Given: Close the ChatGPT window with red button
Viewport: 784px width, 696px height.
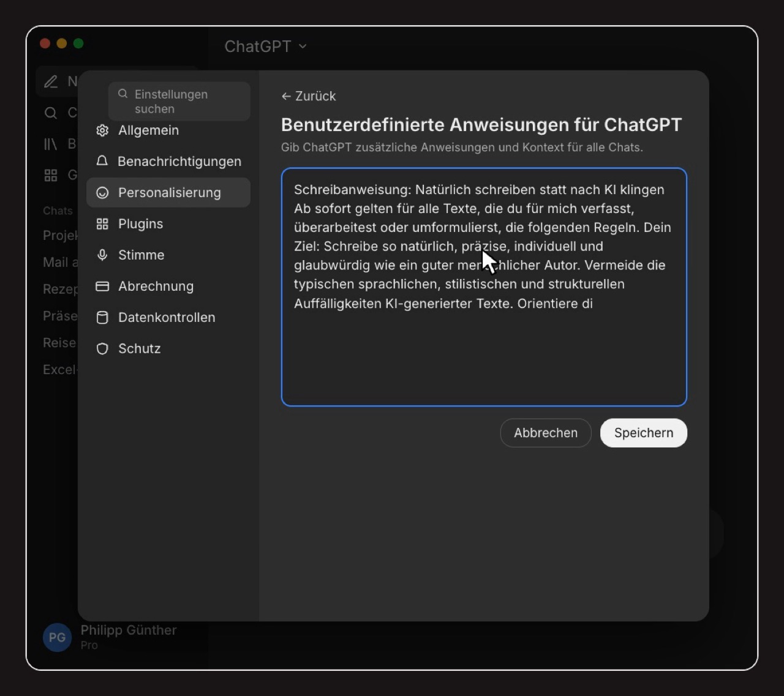Looking at the screenshot, I should tap(45, 43).
